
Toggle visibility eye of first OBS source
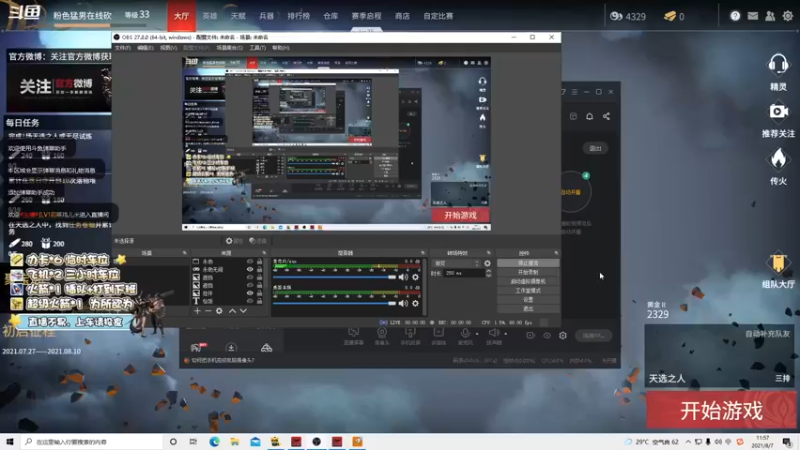point(250,261)
